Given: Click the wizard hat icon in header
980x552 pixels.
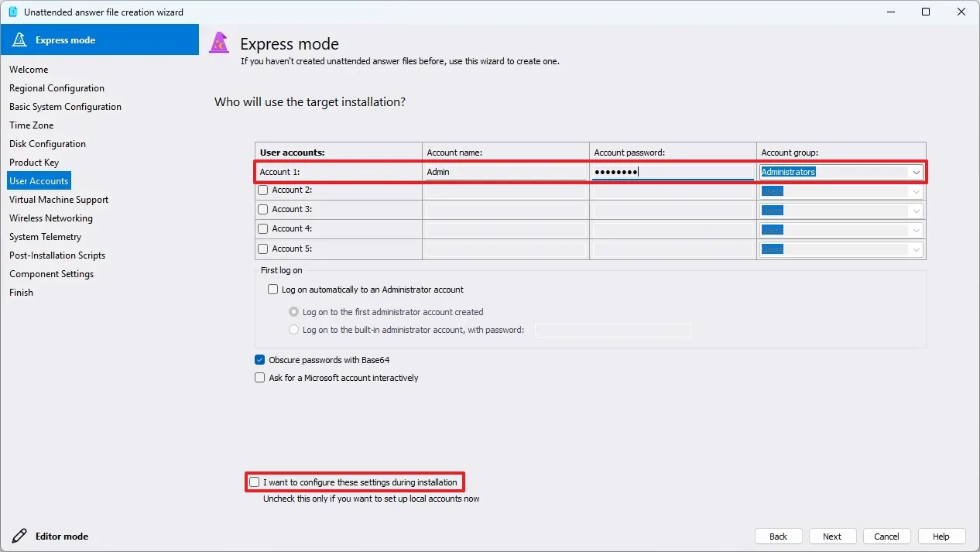Looking at the screenshot, I should (220, 43).
